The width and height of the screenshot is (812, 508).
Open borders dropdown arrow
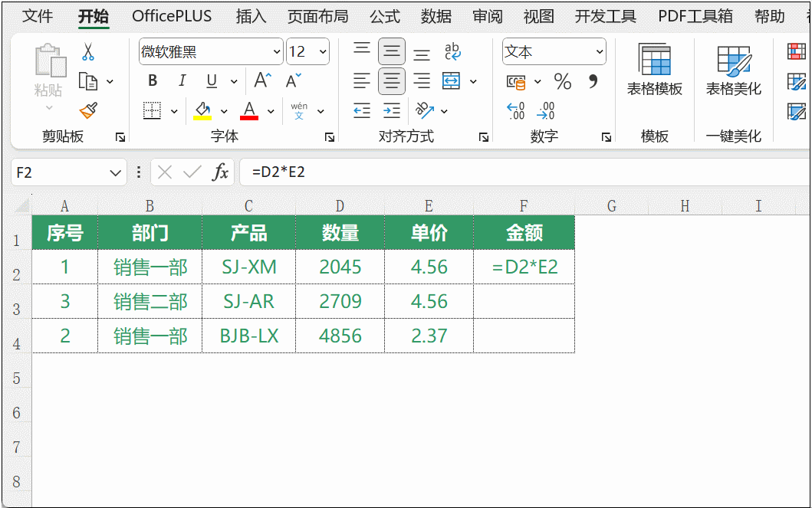coord(174,111)
